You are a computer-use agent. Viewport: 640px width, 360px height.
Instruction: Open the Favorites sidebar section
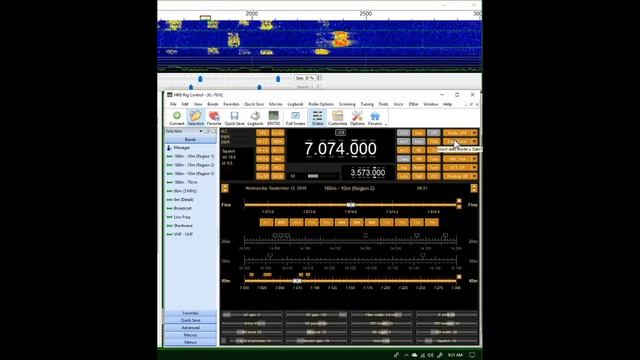[190, 313]
